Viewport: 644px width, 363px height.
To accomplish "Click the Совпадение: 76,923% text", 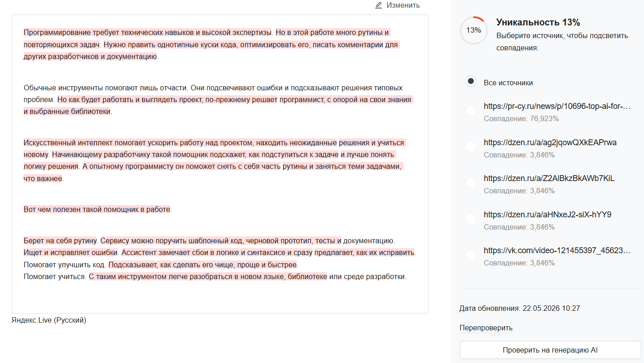I will click(x=521, y=119).
